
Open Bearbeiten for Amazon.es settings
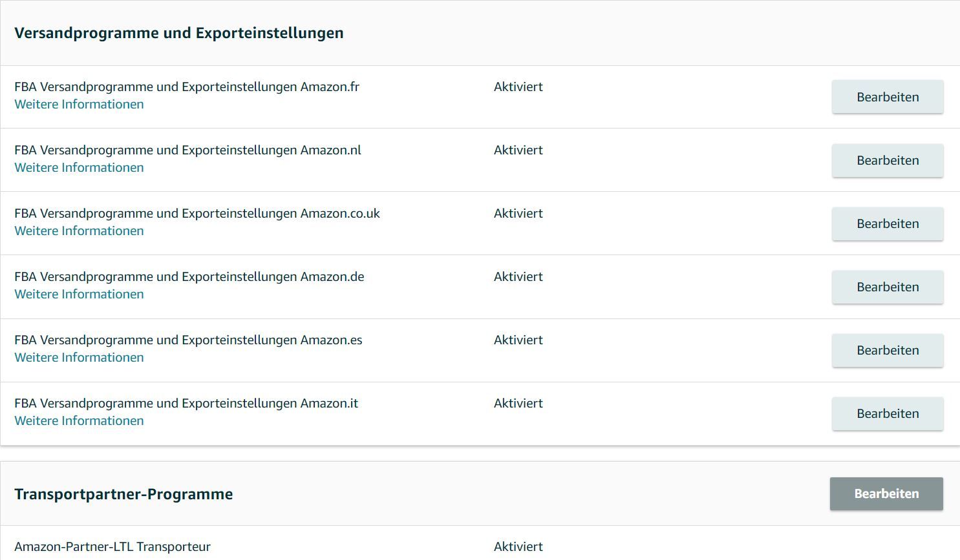pos(888,350)
